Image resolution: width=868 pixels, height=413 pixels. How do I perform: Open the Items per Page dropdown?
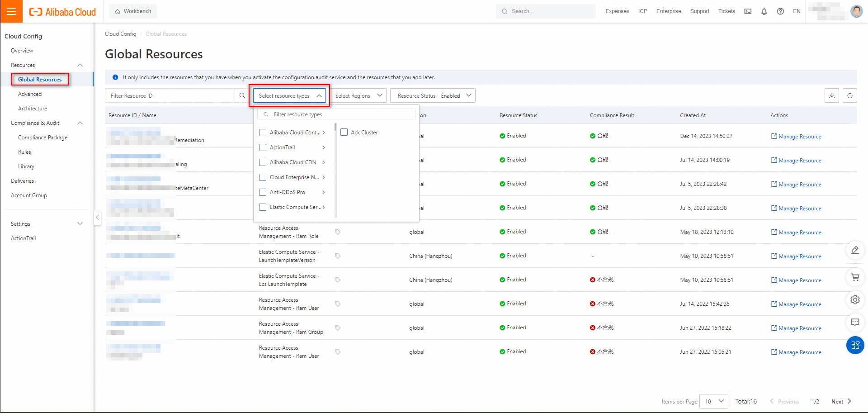(x=714, y=401)
